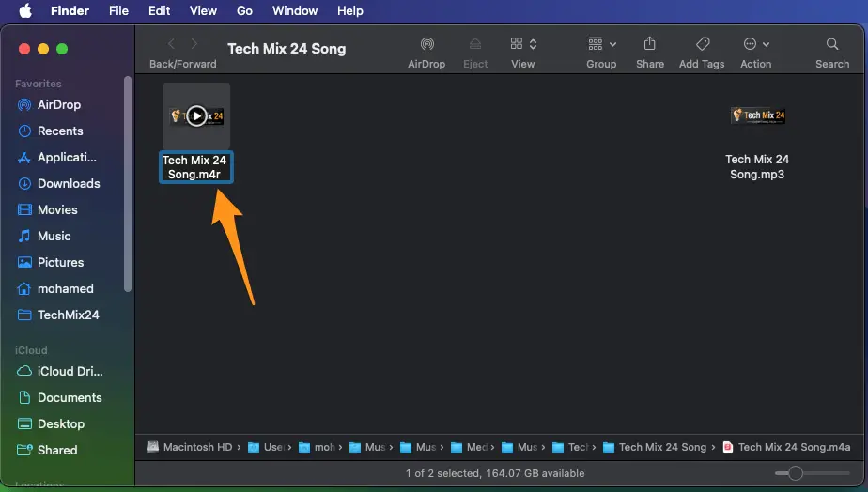The height and width of the screenshot is (492, 868).
Task: Play the Tech Mix 24 Song.m4r preview
Action: (x=195, y=115)
